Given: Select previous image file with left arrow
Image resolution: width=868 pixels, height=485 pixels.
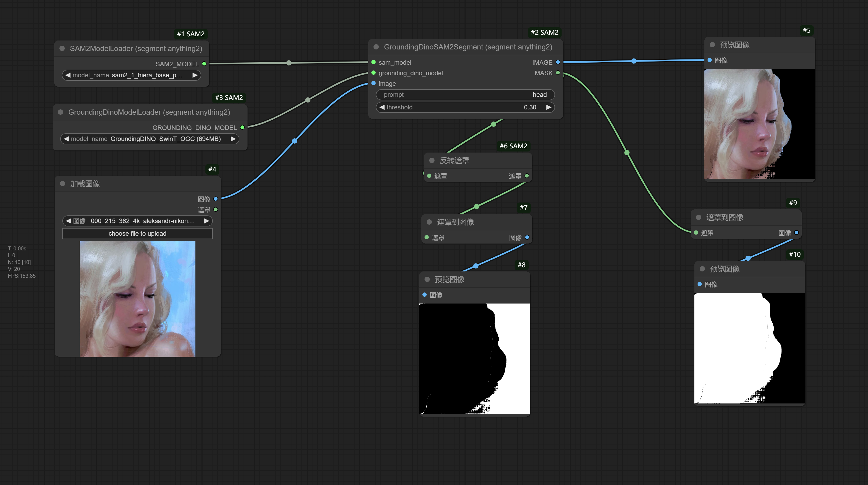Looking at the screenshot, I should [x=68, y=221].
